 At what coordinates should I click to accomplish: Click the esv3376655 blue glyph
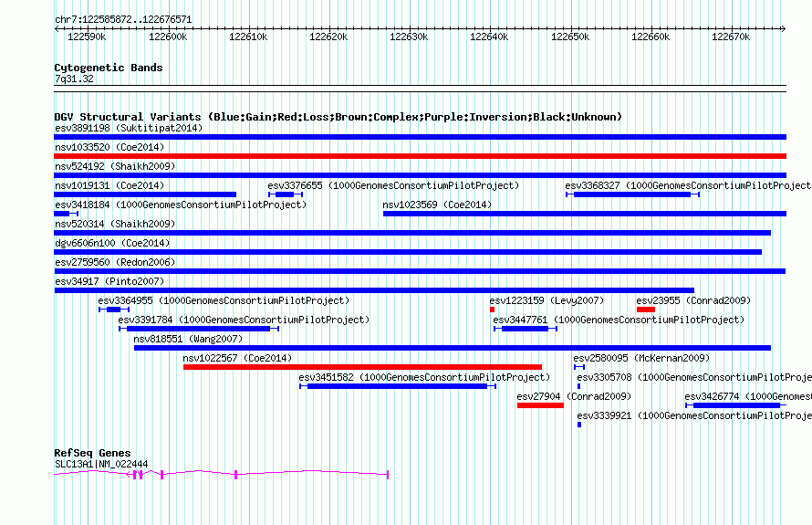point(286,194)
